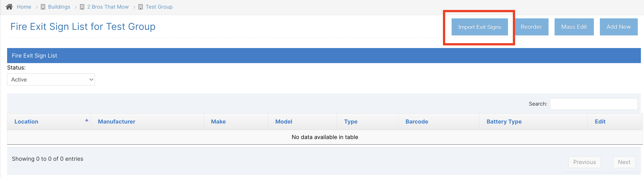
Task: Sort table by Type column
Action: tap(367, 122)
